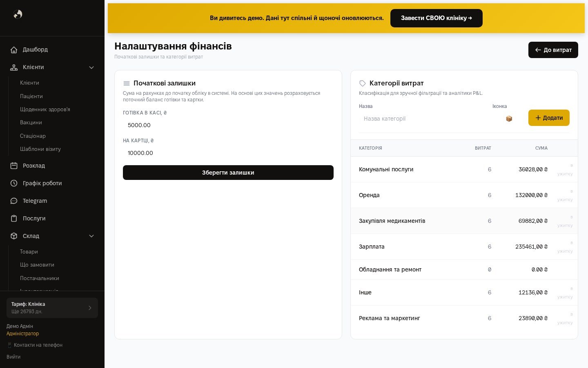Focus the Готівка в касі field
588x368 pixels.
(x=228, y=125)
